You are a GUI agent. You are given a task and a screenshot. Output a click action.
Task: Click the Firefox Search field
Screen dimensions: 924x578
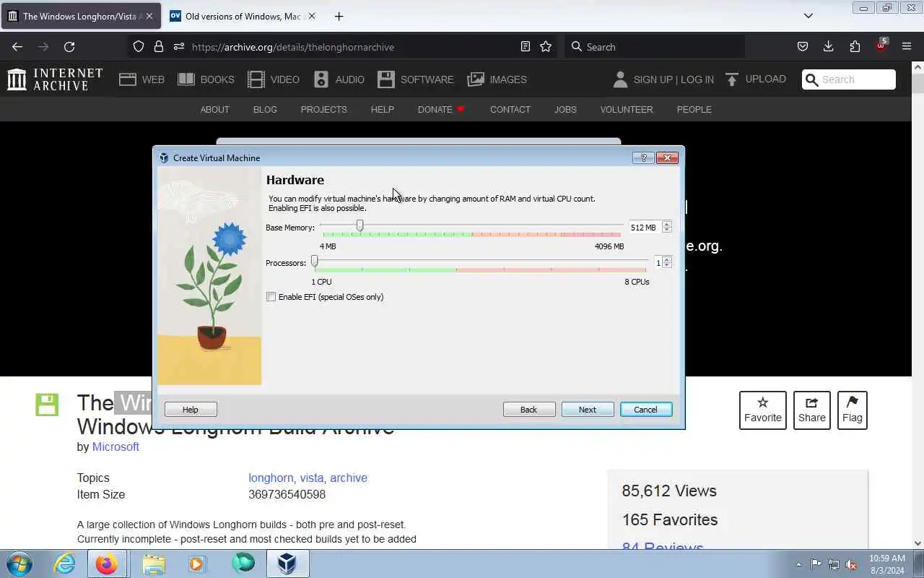(x=654, y=46)
